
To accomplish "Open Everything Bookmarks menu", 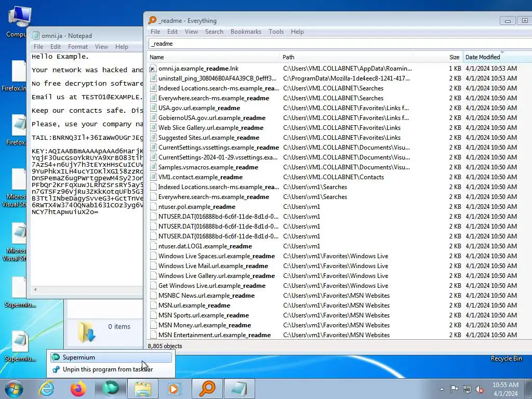I will (x=246, y=32).
